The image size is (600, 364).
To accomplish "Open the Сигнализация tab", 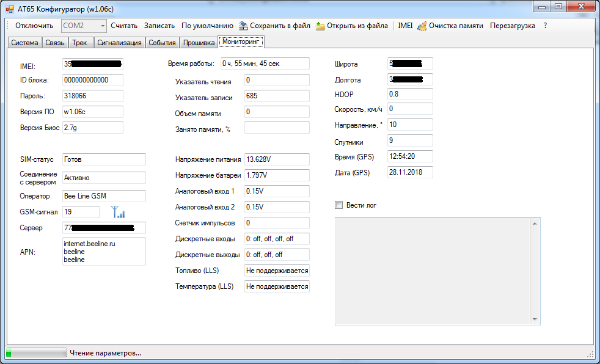I will (119, 43).
